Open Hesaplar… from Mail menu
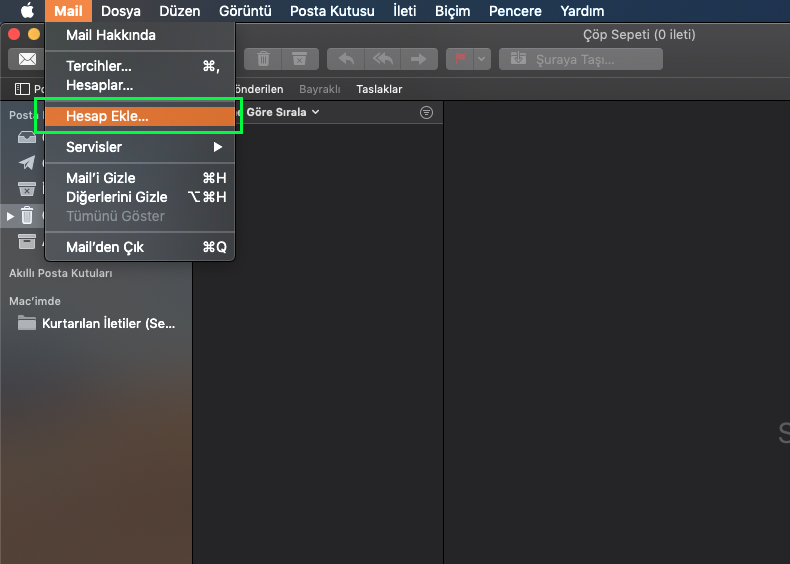 140,85
